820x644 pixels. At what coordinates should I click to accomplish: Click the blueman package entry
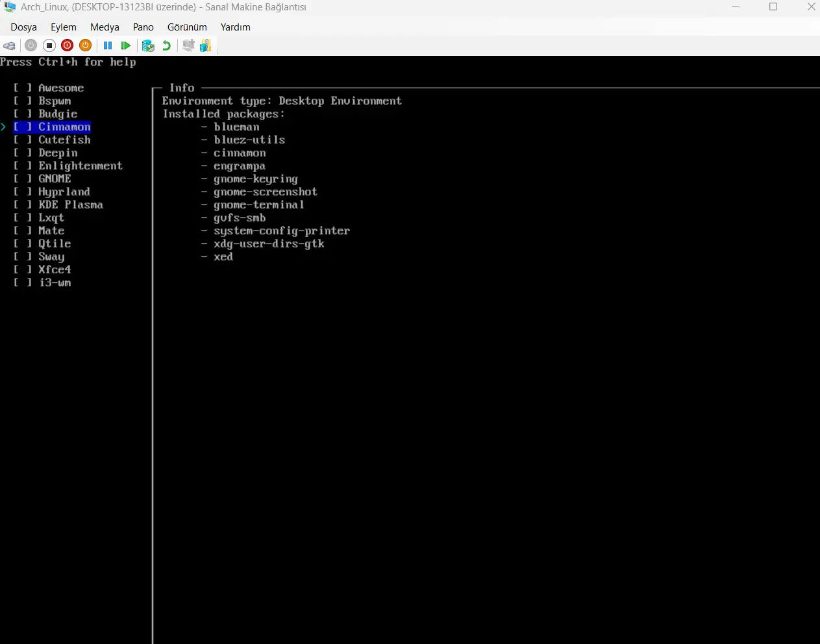[x=236, y=127]
